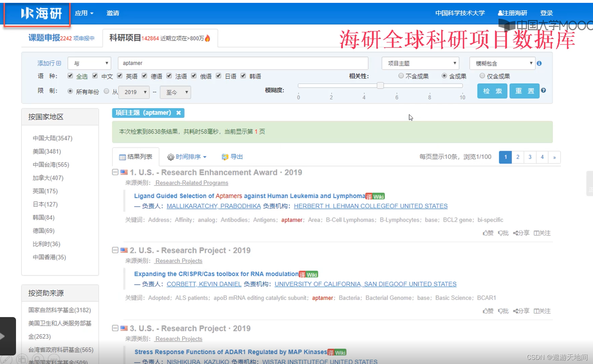Screen dimensions: 593x364
Task: Follow result 2 with the 关注 icon
Action: tap(542, 311)
